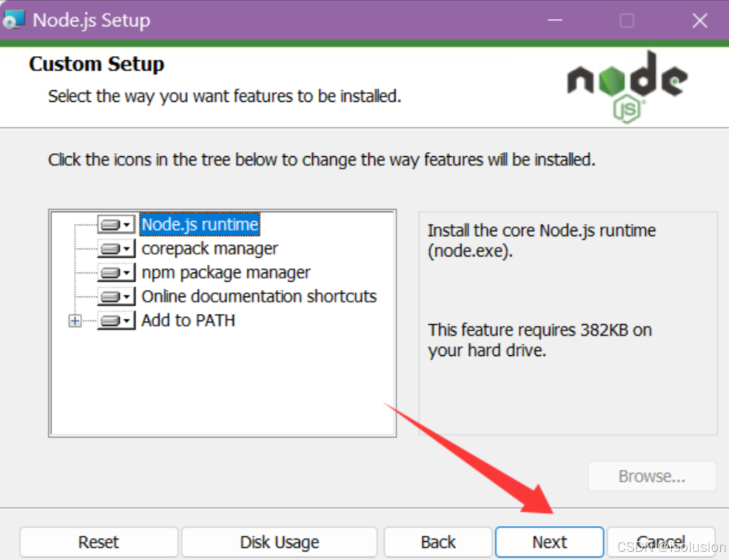Image resolution: width=729 pixels, height=560 pixels.
Task: Click the Custom Setup heading
Action: click(x=97, y=64)
